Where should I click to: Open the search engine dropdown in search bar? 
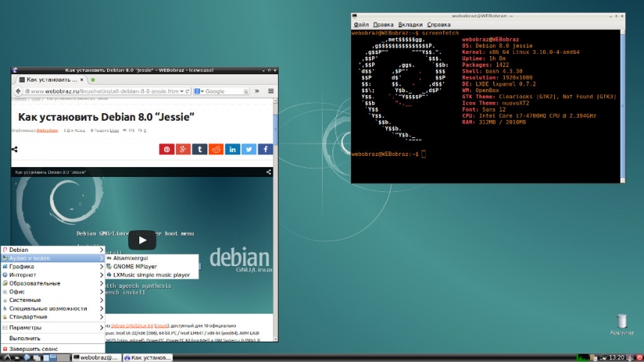coord(199,91)
